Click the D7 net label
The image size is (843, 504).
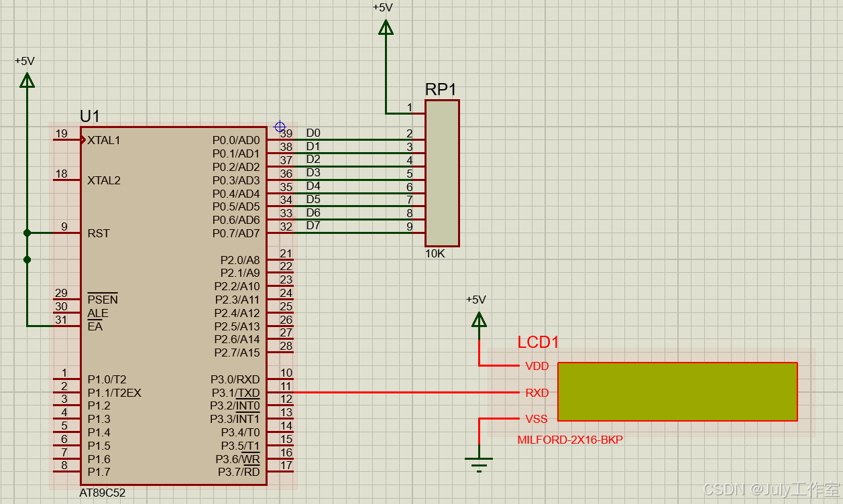[x=313, y=226]
